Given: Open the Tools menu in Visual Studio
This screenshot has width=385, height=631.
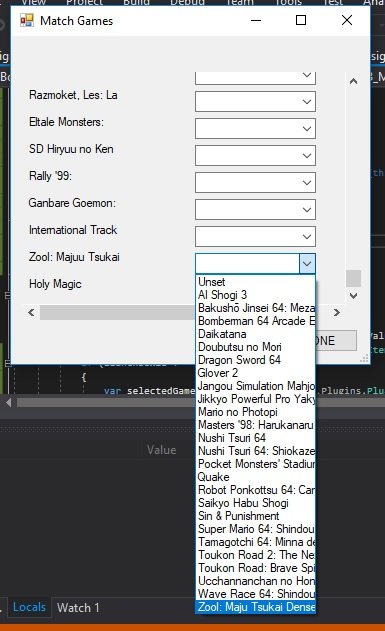Looking at the screenshot, I should (x=288, y=2).
